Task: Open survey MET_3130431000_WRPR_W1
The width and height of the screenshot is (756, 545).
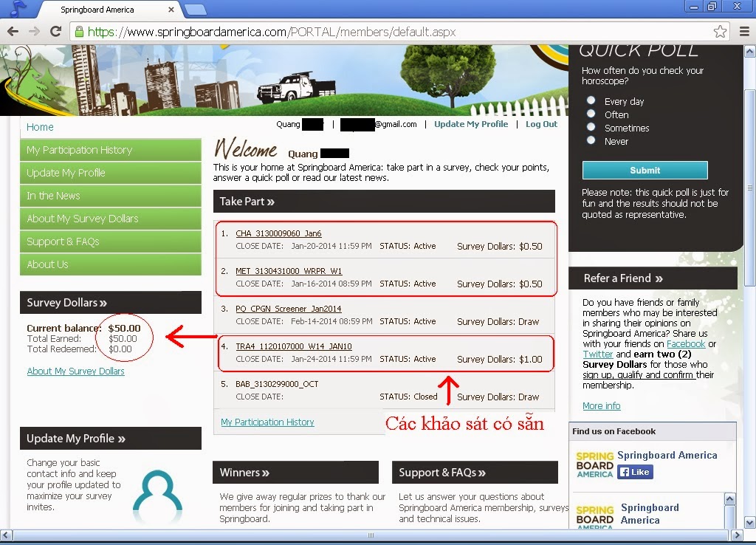Action: coord(289,271)
